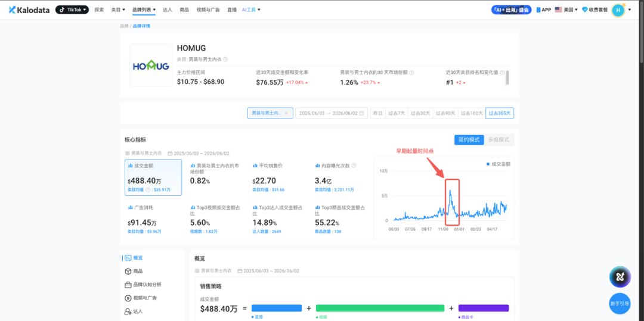The image size is (644, 321).
Task: Open 收费套餐 pricing link
Action: tap(595, 10)
